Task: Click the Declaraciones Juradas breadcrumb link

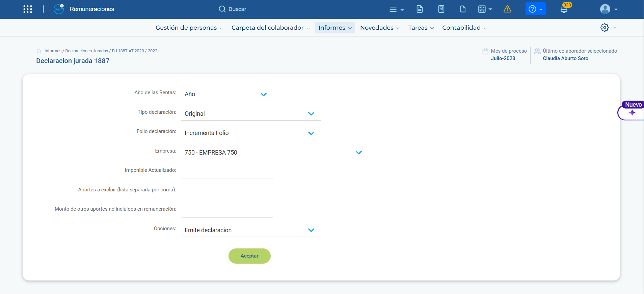Action: click(x=86, y=51)
